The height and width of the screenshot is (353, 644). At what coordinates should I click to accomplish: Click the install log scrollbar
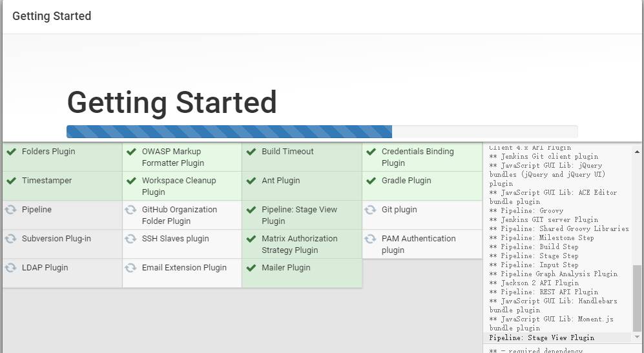pyautogui.click(x=637, y=297)
